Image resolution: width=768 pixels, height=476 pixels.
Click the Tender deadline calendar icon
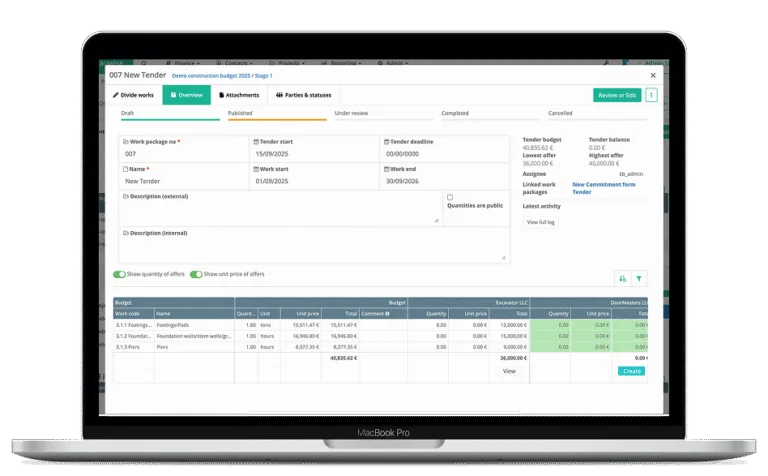click(x=385, y=142)
